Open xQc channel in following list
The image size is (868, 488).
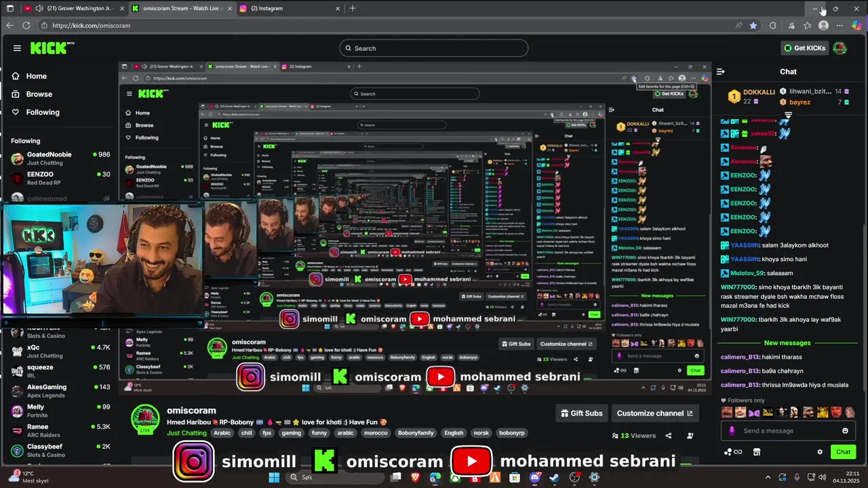60,351
